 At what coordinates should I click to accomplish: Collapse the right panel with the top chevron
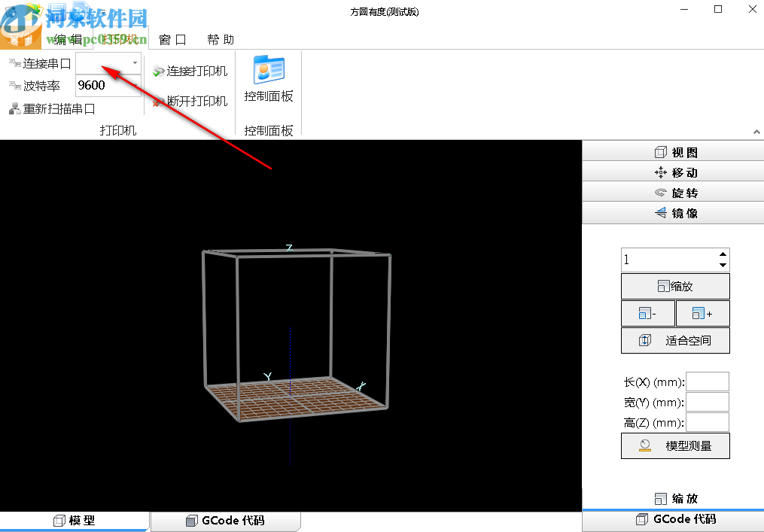756,131
